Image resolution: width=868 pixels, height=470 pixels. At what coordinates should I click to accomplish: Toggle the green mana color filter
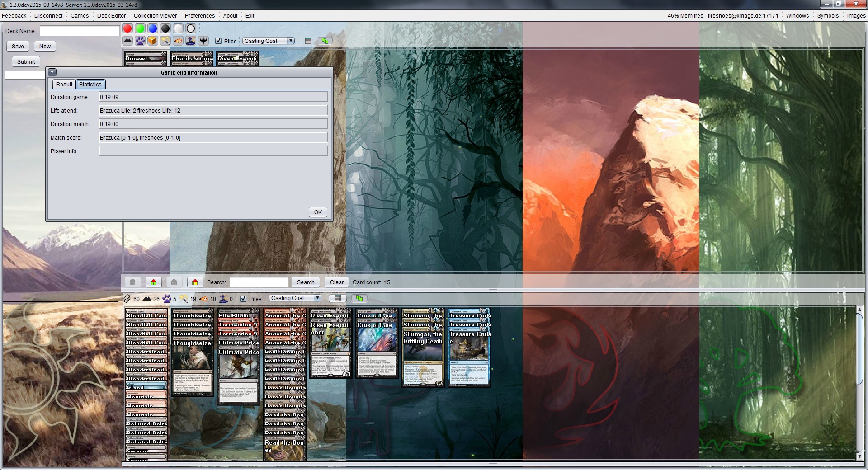point(140,28)
